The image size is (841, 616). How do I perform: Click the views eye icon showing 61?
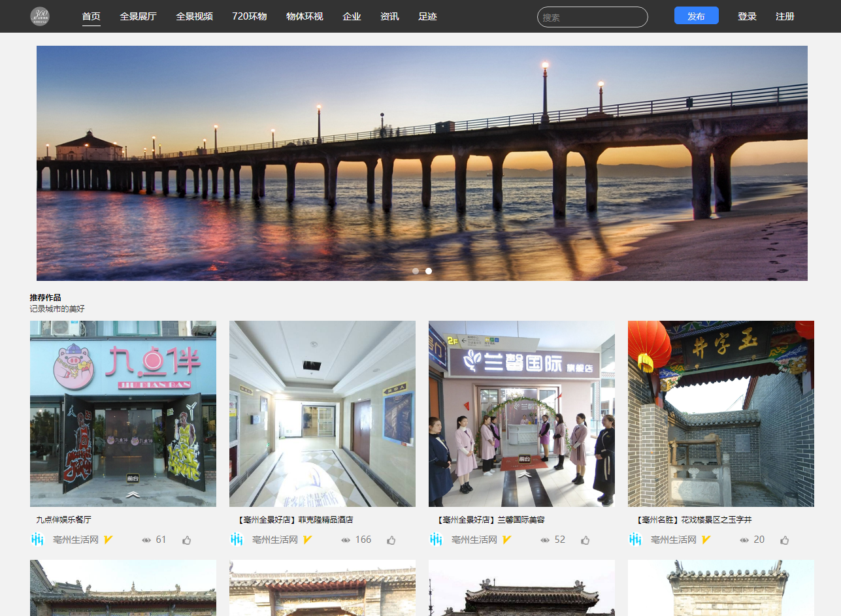(146, 540)
